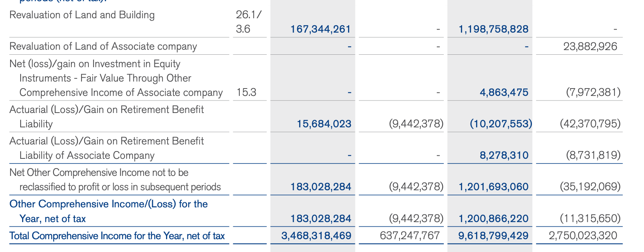Click note reference 15.3
The height and width of the screenshot is (252, 644).
click(246, 92)
